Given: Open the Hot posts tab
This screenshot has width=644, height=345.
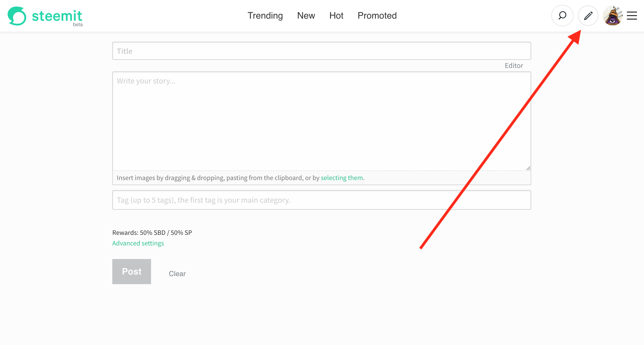Looking at the screenshot, I should click(x=336, y=16).
